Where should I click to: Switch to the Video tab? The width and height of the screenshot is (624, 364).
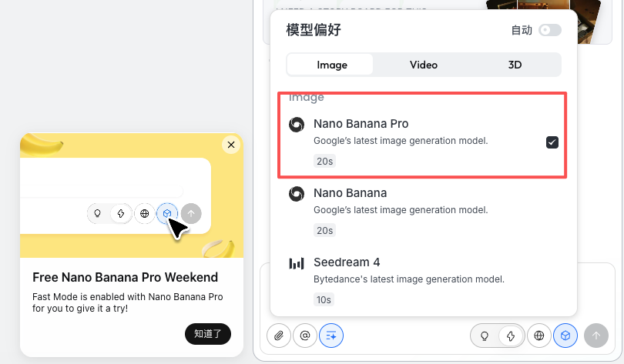(x=424, y=65)
